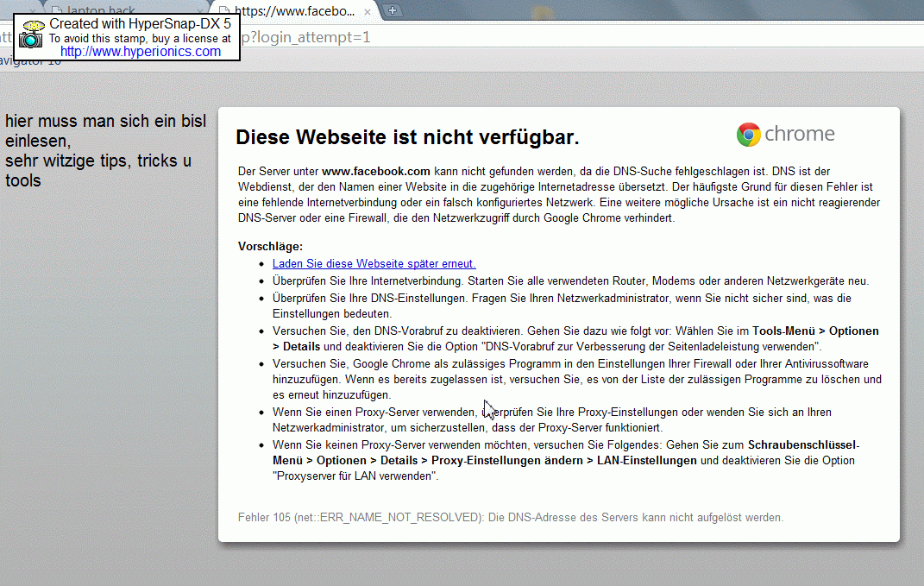This screenshot has height=586, width=924.
Task: Click the "Fehler 105 (net::ERR_NAME_NOT_RESOLVED)" error line
Action: tap(511, 517)
